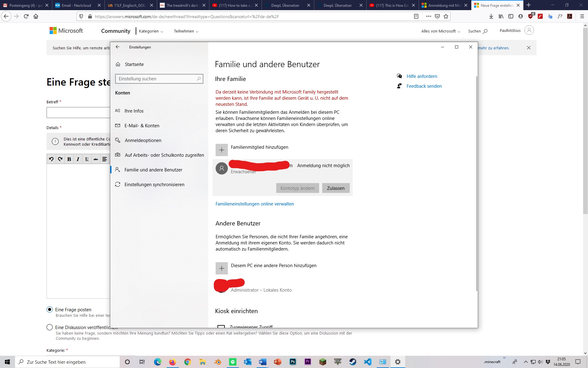Open uBlock Origin extension
The height and width of the screenshot is (368, 588).
(531, 16)
